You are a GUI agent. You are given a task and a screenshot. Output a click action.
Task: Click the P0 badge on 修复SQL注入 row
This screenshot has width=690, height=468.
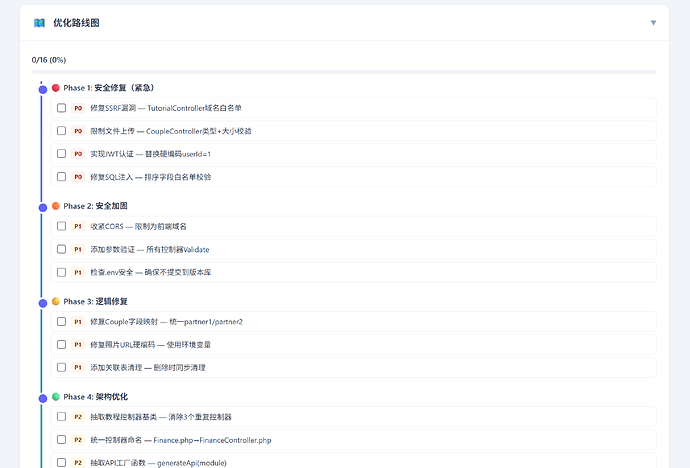78,177
